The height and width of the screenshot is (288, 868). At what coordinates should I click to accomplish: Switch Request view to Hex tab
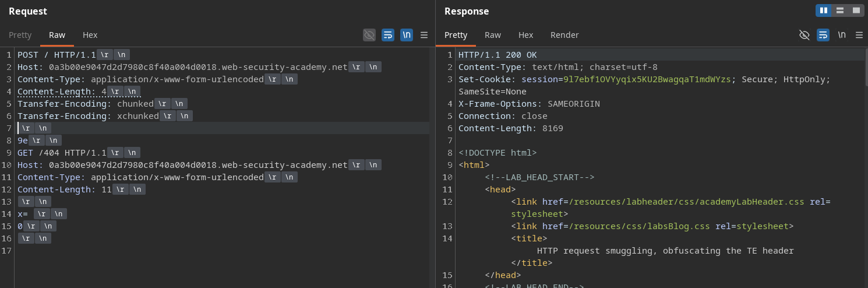coord(90,35)
